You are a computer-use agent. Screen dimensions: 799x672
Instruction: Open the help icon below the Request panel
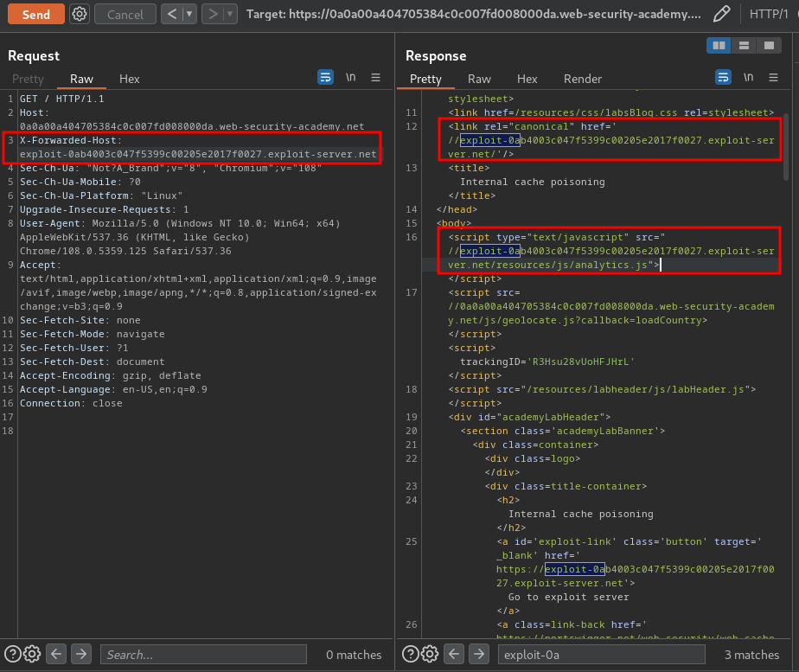tap(13, 654)
